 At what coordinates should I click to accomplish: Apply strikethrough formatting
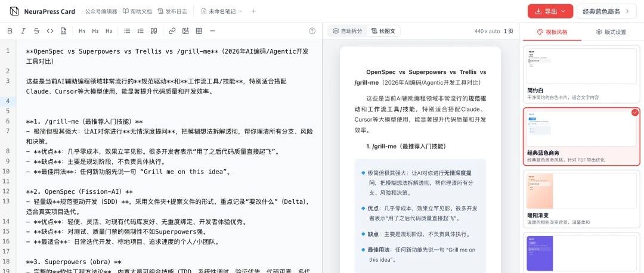pos(36,31)
